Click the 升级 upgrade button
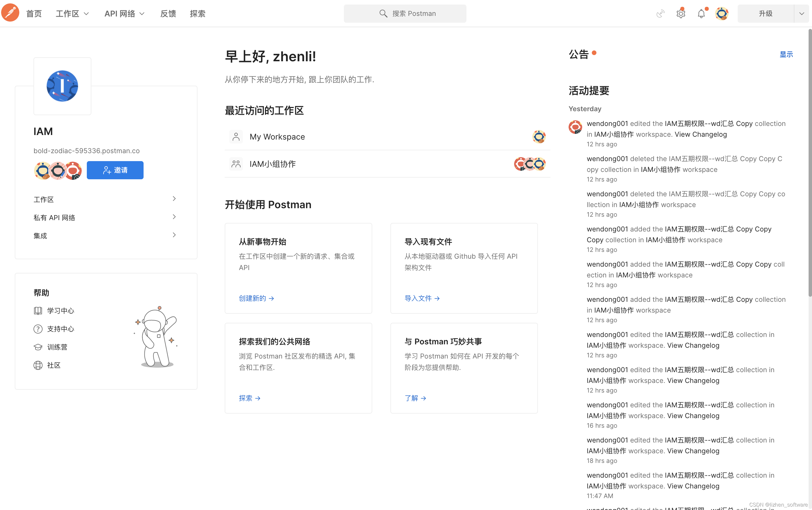 coord(765,14)
